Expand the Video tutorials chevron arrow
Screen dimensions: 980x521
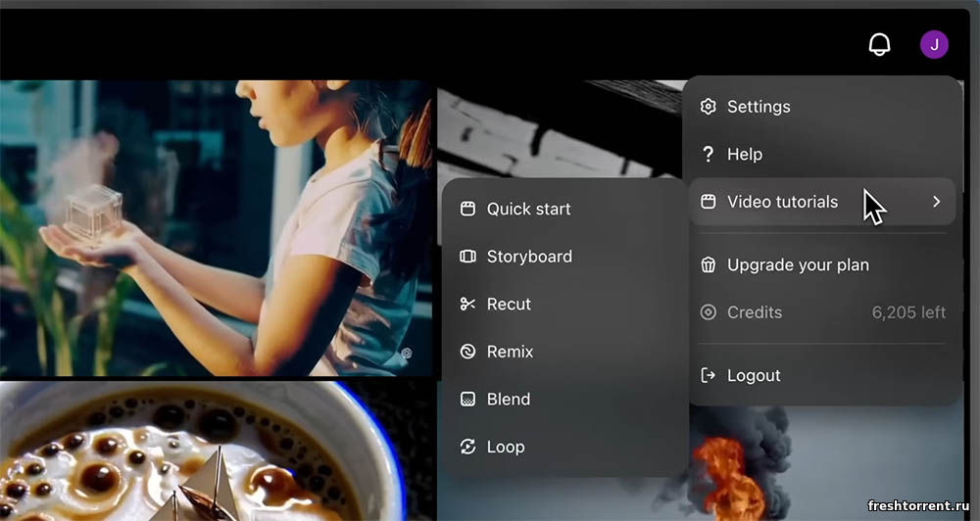point(936,202)
